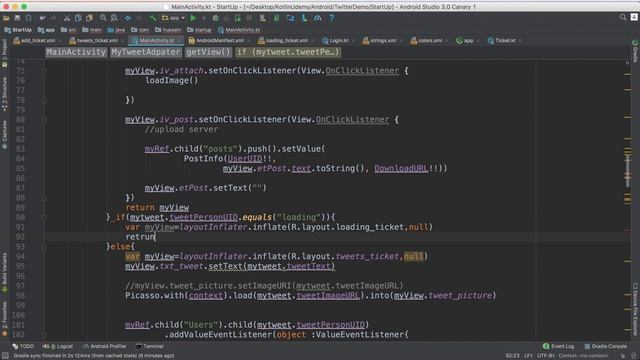Screen dimensions: 640x360
Task: Open the Logcat tool window
Action: click(58, 346)
